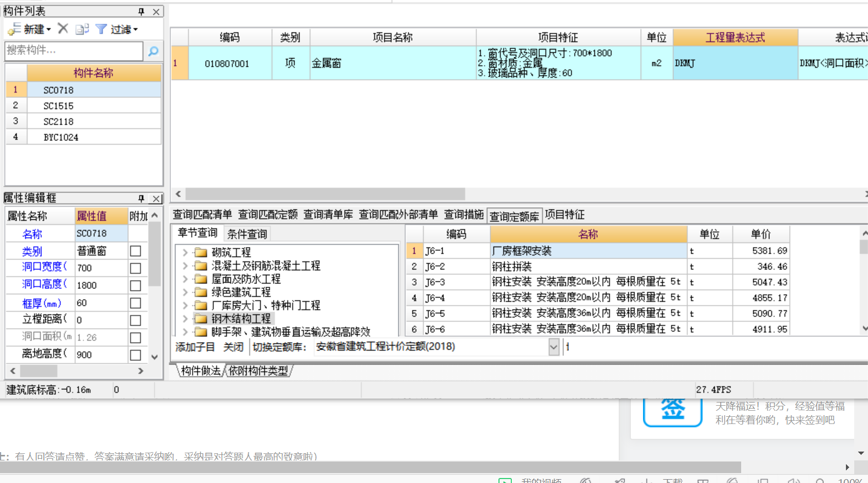Click the blue 签 sign-in icon

coord(673,411)
